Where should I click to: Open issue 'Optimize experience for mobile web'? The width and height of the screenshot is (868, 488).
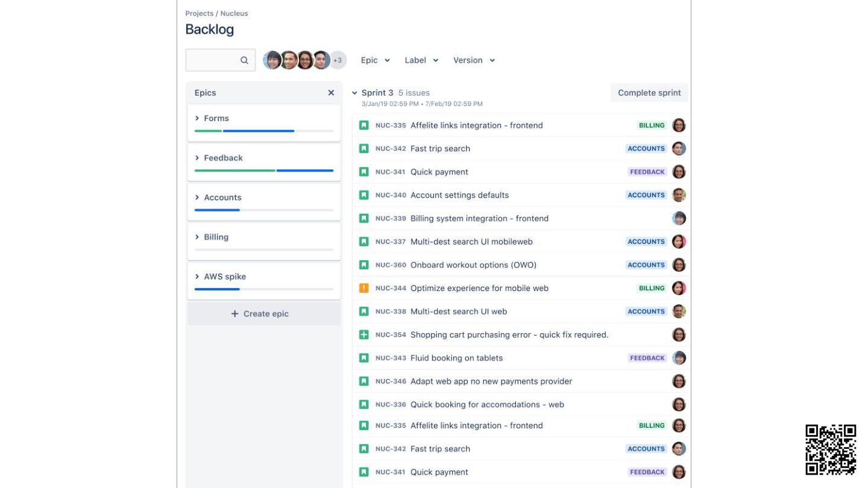pos(479,288)
